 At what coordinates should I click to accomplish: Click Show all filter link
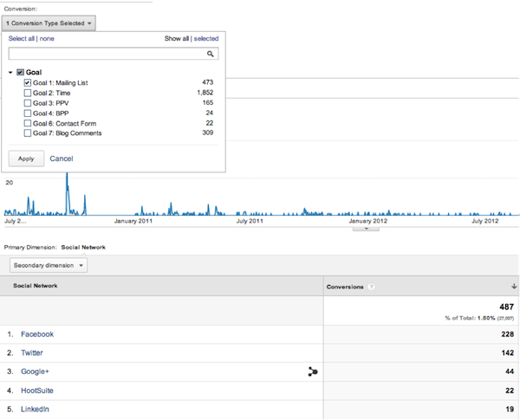[176, 38]
